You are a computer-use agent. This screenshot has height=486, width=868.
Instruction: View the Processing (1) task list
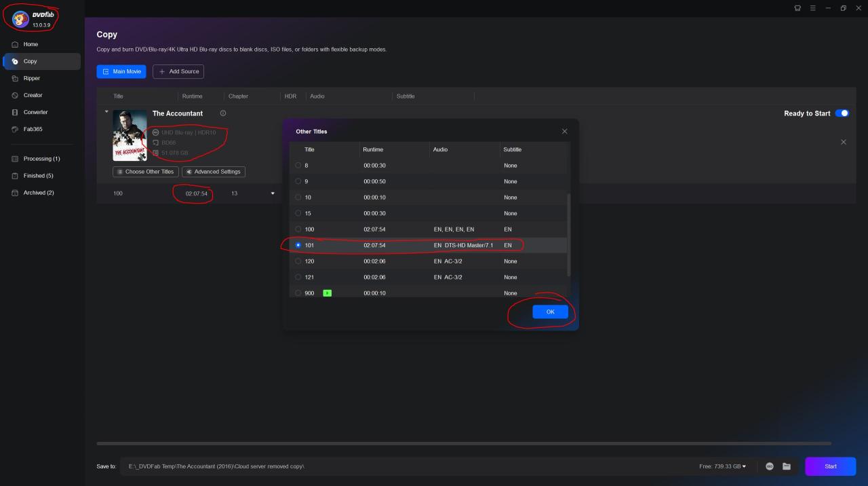pos(41,159)
